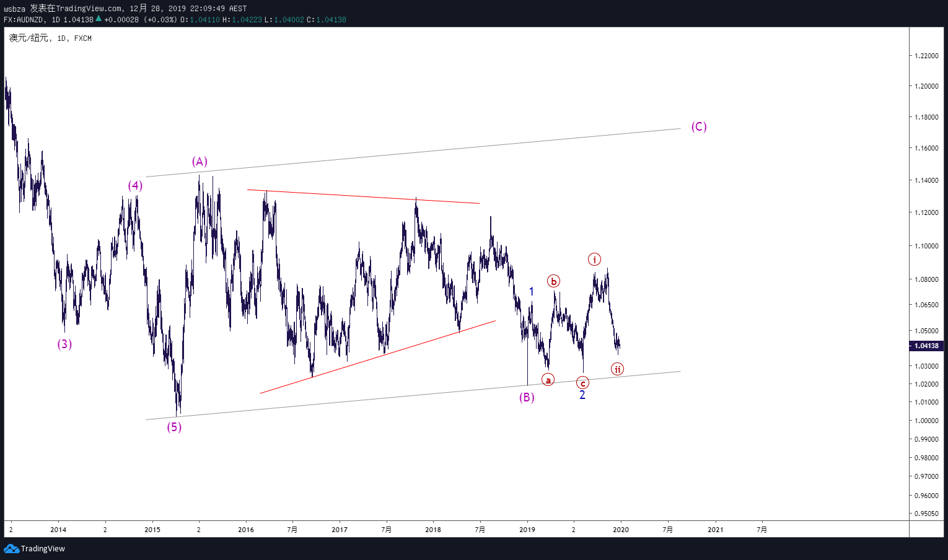The height and width of the screenshot is (560, 948).
Task: Click the 1.18000 price axis label
Action: pyautogui.click(x=926, y=117)
